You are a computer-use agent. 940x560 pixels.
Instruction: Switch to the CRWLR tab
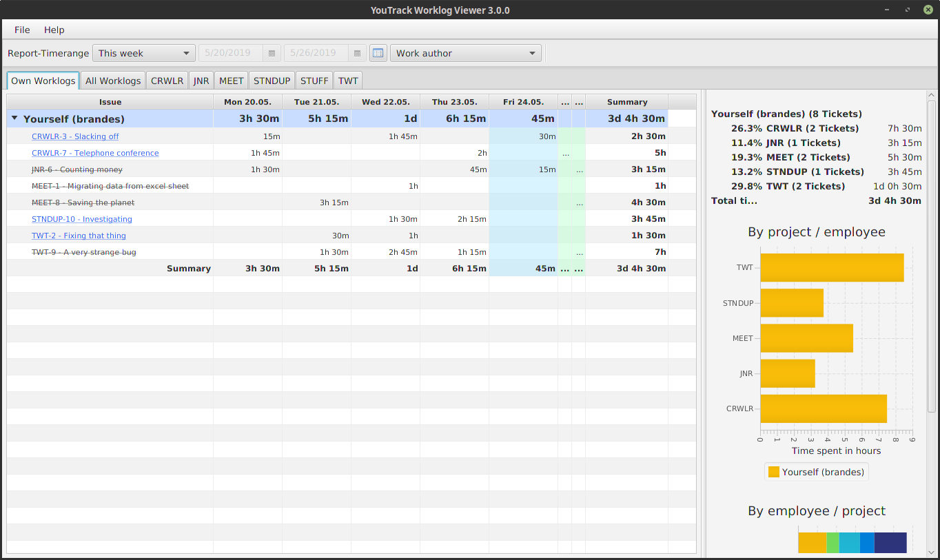click(x=167, y=81)
